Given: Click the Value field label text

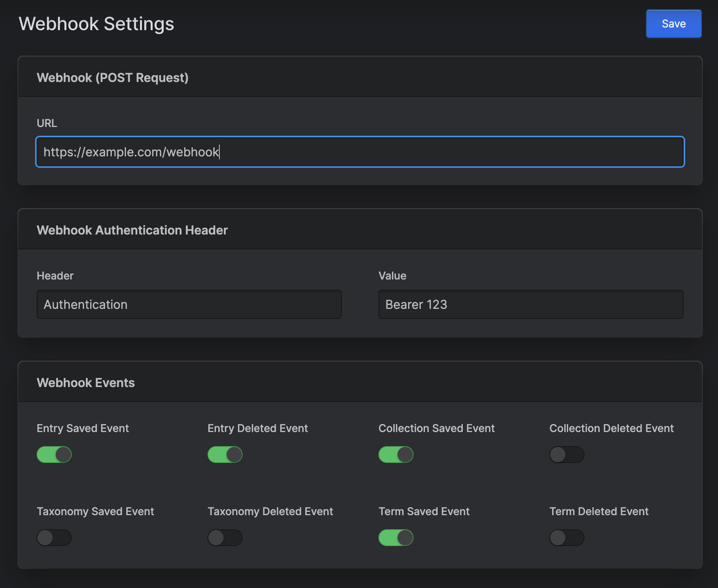Looking at the screenshot, I should pyautogui.click(x=392, y=276).
